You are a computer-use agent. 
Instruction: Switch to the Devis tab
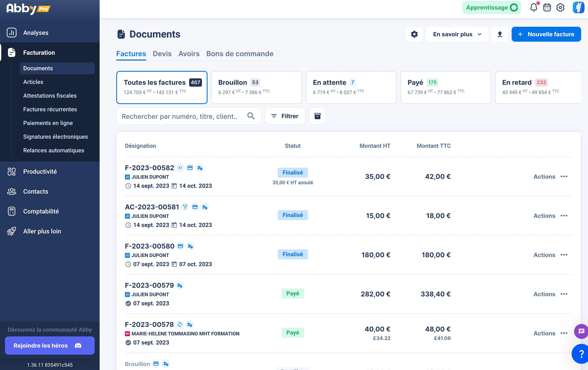point(162,54)
